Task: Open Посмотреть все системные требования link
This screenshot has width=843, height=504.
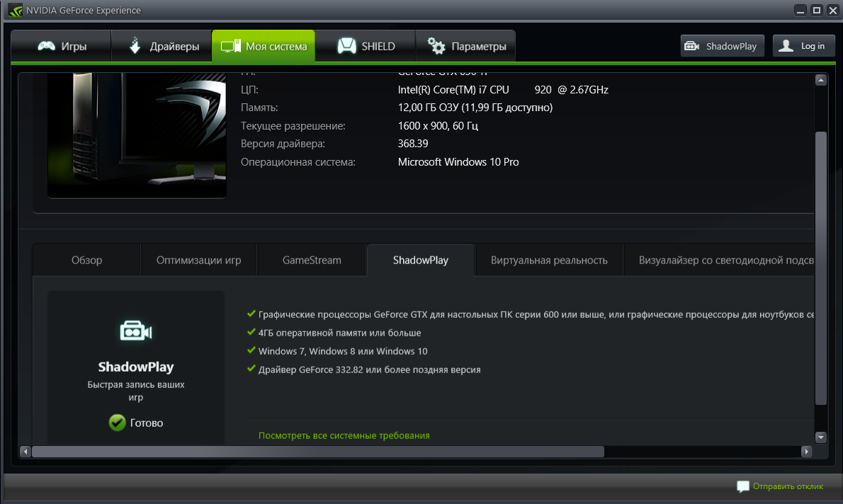Action: pos(344,436)
